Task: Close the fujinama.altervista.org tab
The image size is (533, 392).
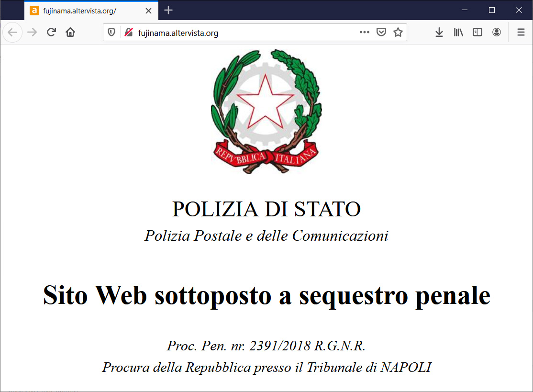Action: point(148,11)
